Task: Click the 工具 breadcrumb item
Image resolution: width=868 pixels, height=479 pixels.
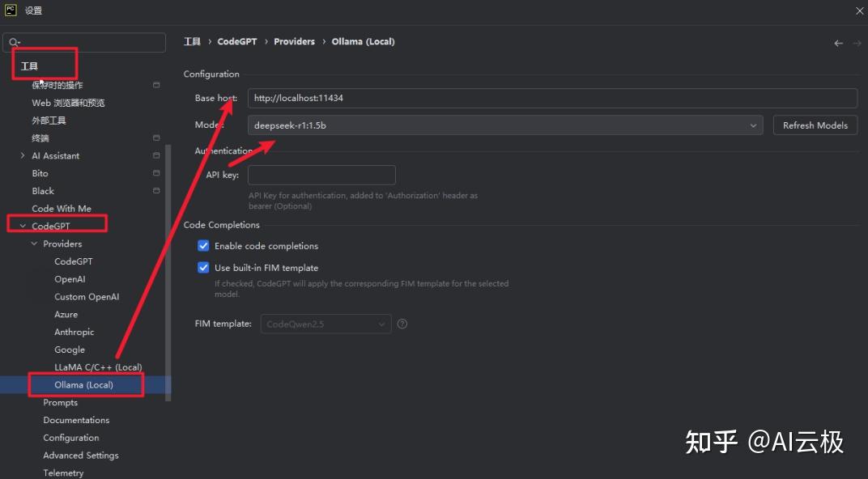Action: tap(192, 41)
